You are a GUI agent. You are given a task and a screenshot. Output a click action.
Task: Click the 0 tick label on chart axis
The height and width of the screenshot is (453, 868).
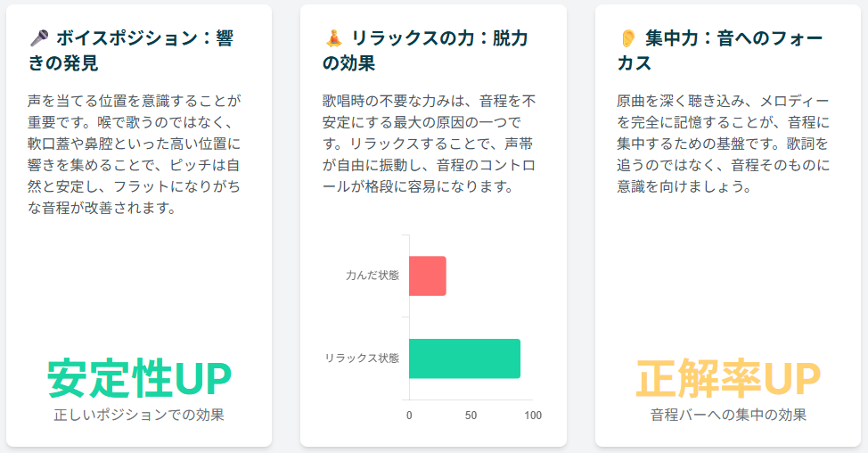(409, 416)
